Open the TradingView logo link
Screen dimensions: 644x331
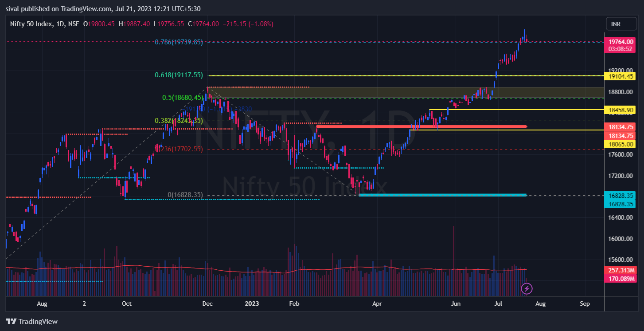[31, 321]
